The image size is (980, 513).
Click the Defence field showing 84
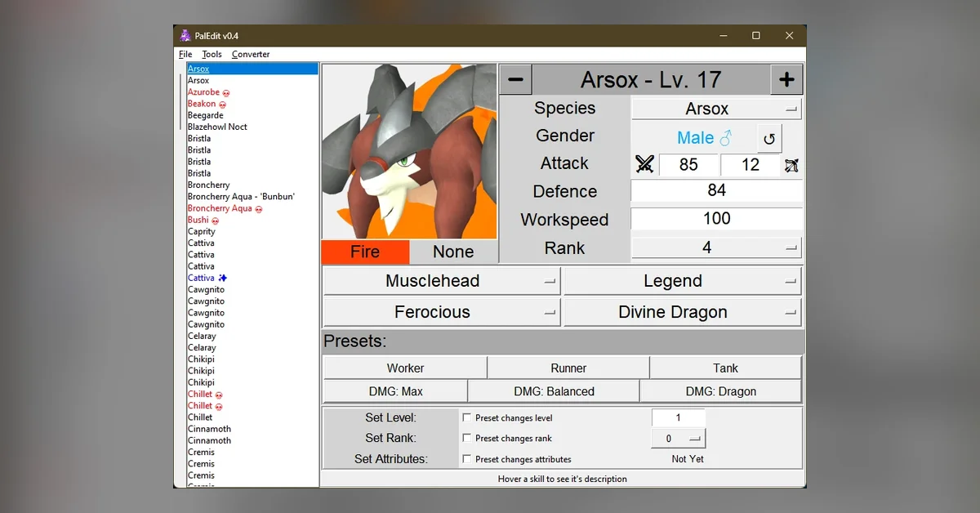(716, 190)
